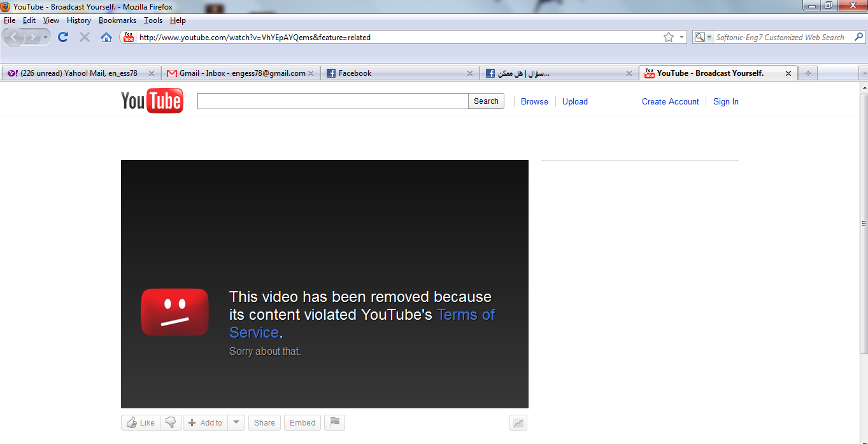Screen dimensions: 868x444
Task: Open the View menu
Action: tap(51, 20)
